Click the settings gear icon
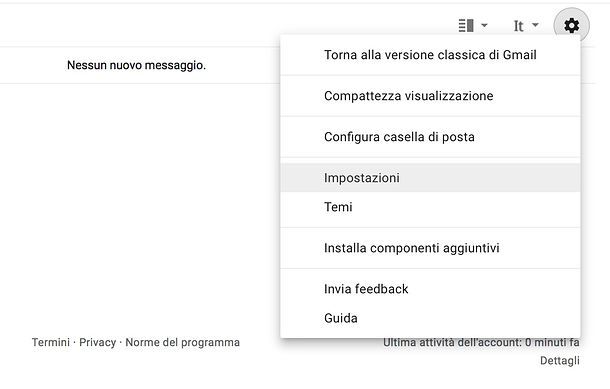The width and height of the screenshot is (610, 389). (571, 26)
